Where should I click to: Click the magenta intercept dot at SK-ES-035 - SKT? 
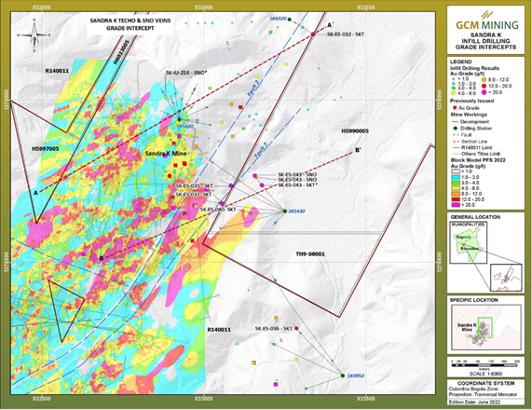[231, 185]
